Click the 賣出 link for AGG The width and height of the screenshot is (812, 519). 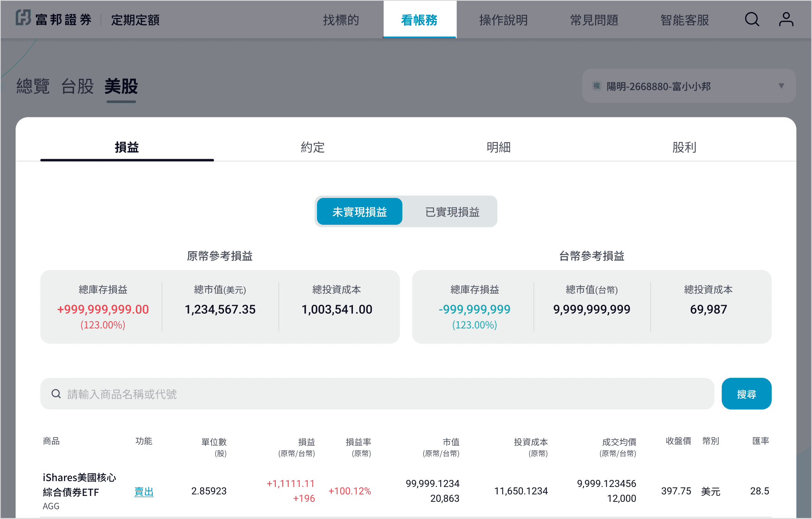coord(144,491)
